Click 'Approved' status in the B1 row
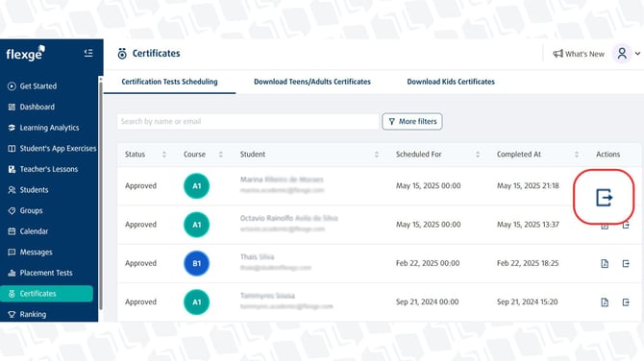Viewport: 644px width, 361px height. [141, 263]
